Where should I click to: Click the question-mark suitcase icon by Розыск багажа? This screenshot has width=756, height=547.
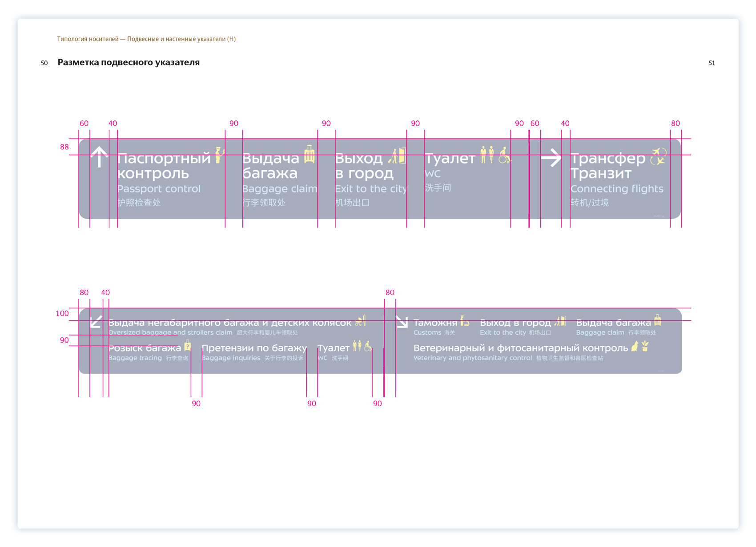[188, 346]
